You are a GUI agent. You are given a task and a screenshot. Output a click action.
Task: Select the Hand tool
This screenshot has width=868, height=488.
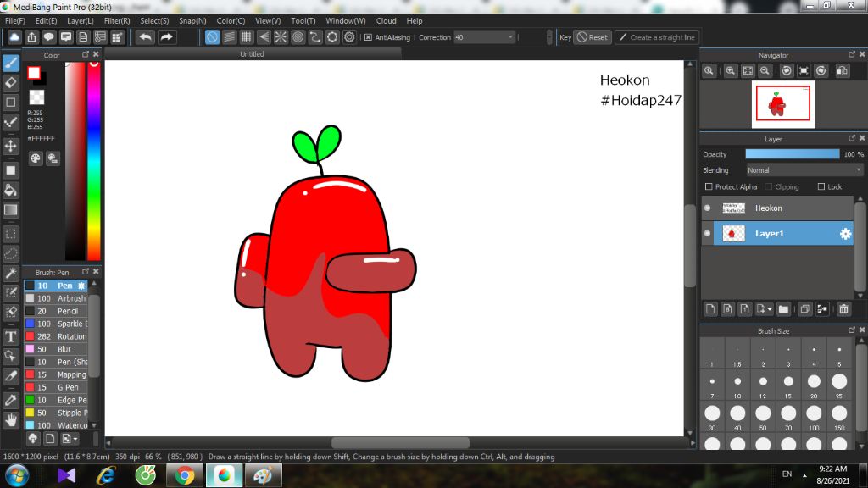click(10, 420)
